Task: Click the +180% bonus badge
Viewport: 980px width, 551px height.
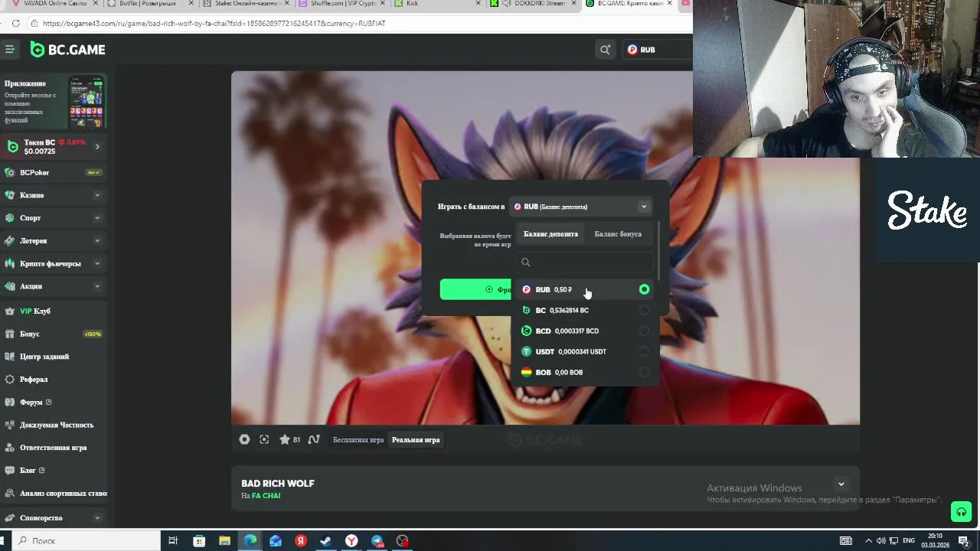Action: (x=93, y=334)
